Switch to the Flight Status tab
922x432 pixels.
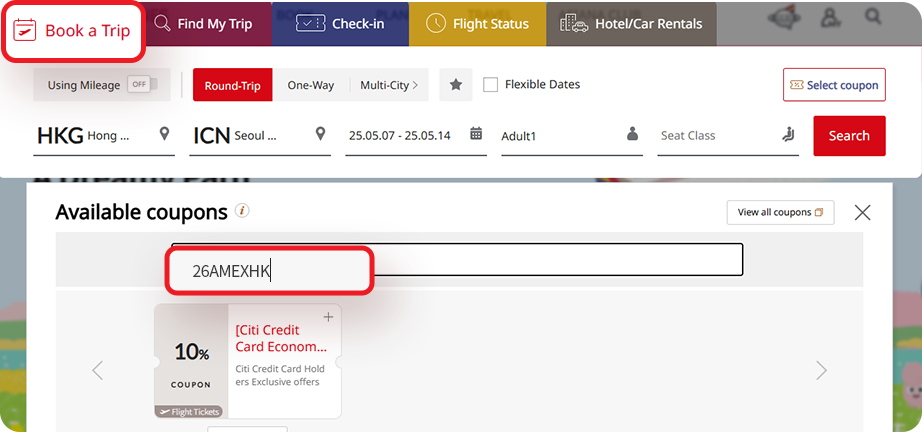pyautogui.click(x=477, y=24)
